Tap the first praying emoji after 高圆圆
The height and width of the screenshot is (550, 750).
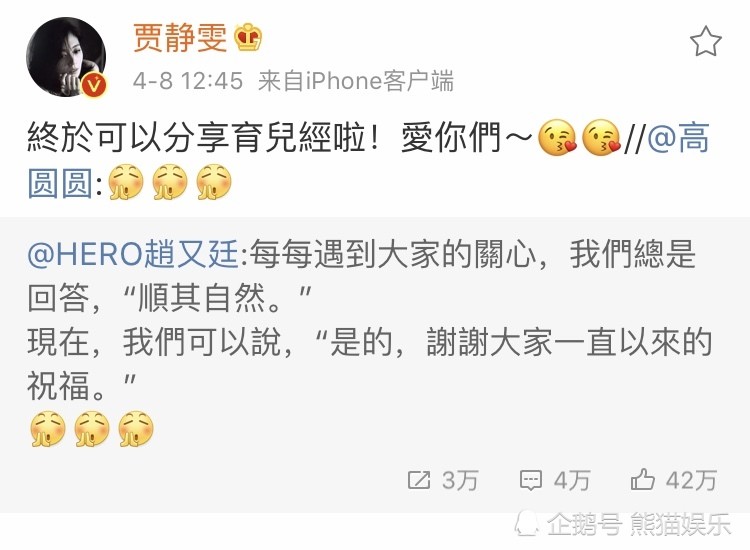point(125,182)
